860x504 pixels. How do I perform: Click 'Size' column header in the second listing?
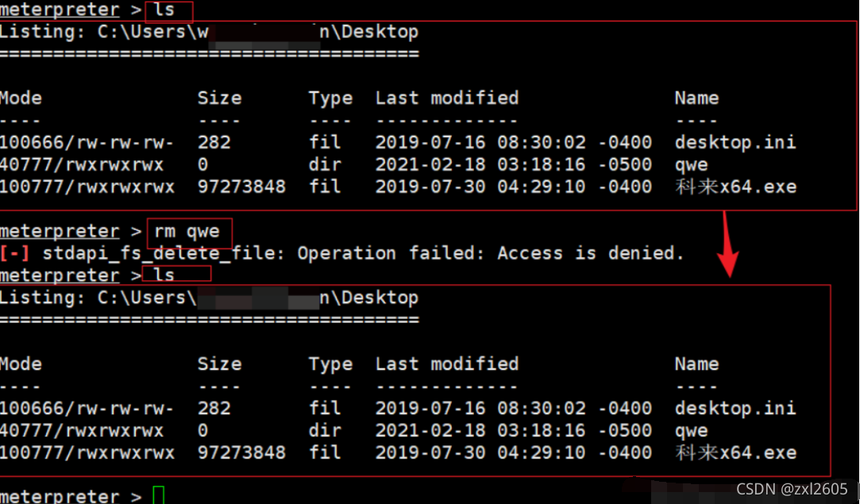pos(219,364)
